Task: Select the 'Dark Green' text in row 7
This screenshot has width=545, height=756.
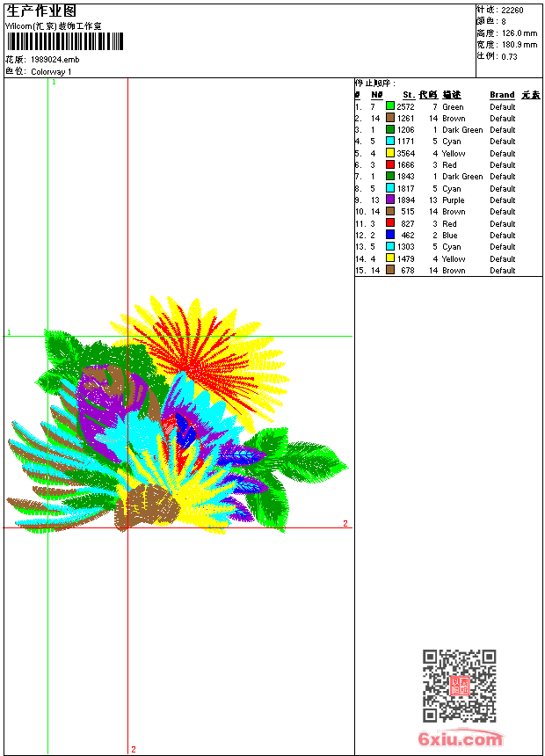Action: (462, 177)
